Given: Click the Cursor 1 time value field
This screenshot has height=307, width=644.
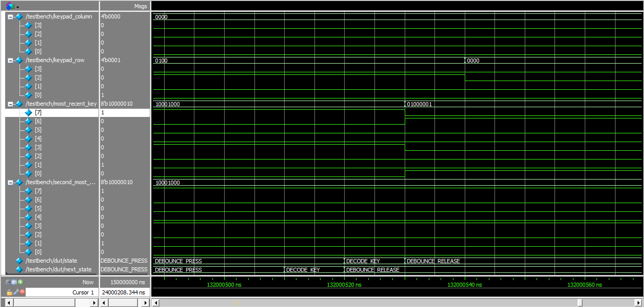Looking at the screenshot, I should 123,292.
